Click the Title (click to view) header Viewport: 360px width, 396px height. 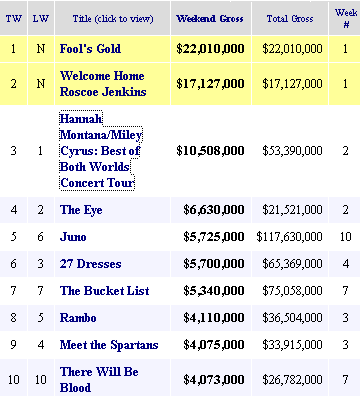(113, 19)
